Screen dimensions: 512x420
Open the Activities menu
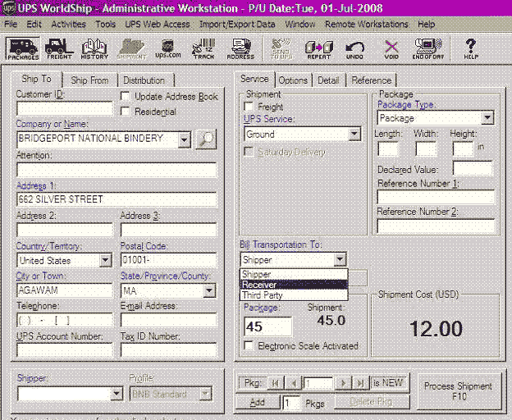click(68, 24)
